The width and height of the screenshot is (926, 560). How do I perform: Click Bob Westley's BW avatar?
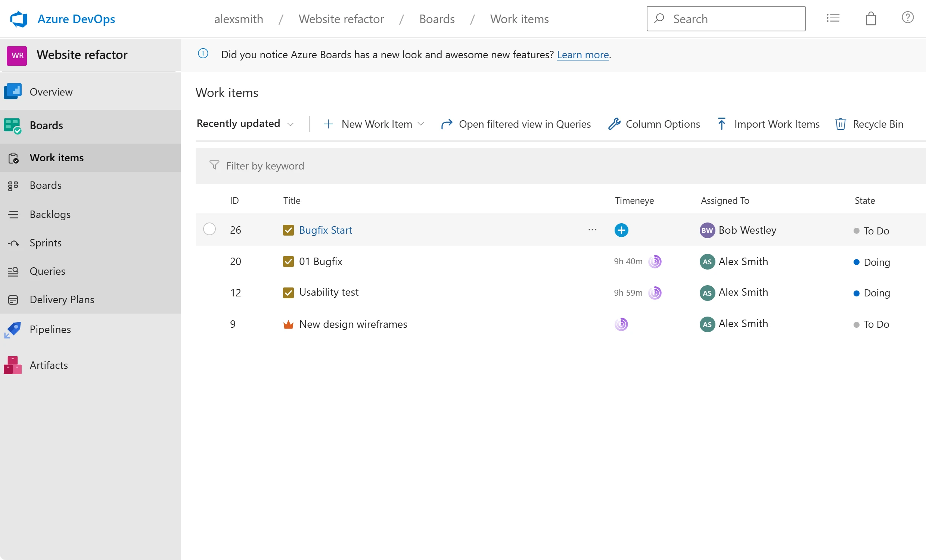tap(707, 230)
